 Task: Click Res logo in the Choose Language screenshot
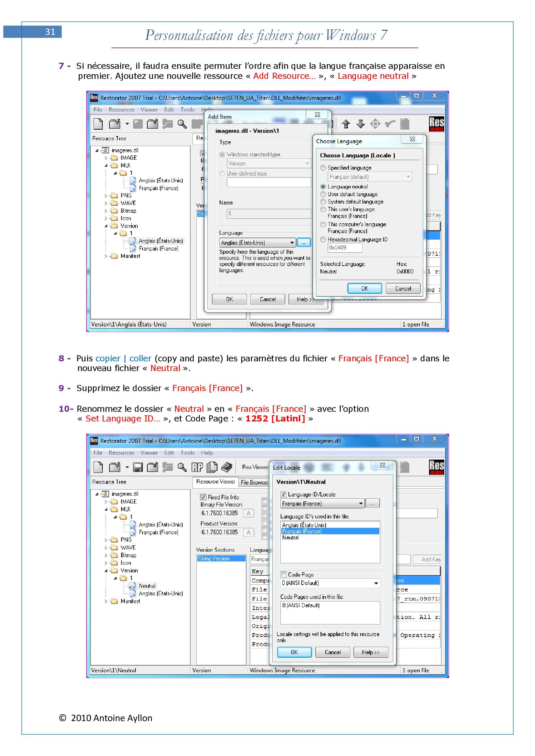tap(436, 124)
